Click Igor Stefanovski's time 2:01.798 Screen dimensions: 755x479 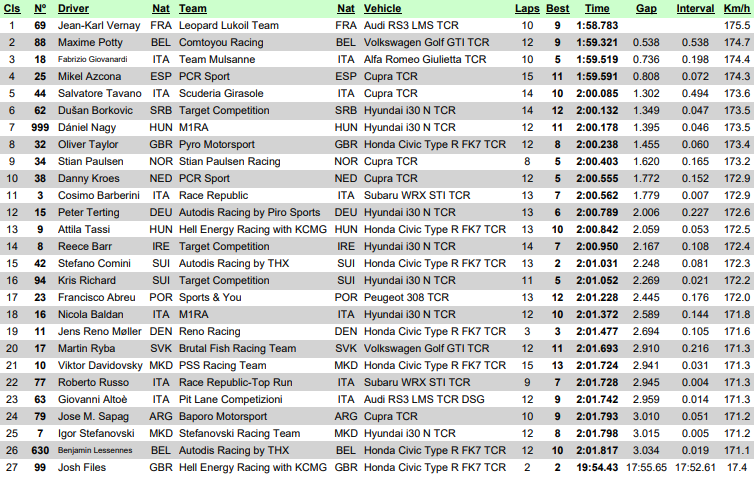pyautogui.click(x=597, y=434)
